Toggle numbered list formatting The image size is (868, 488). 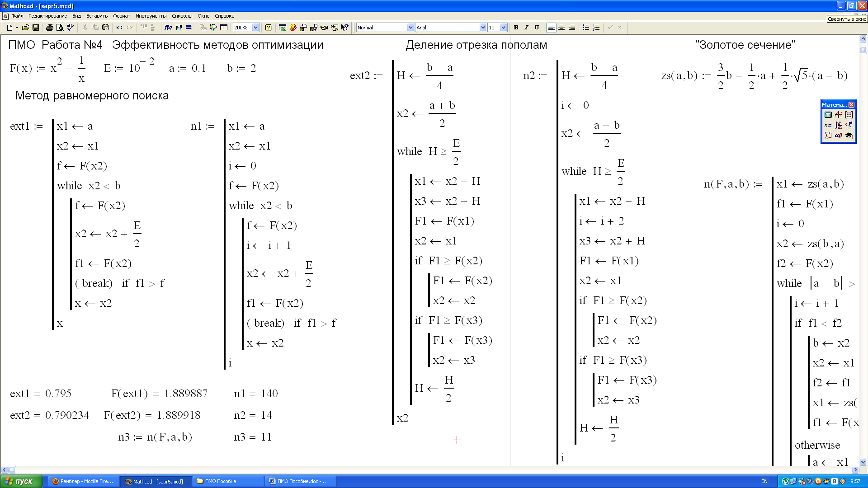596,28
